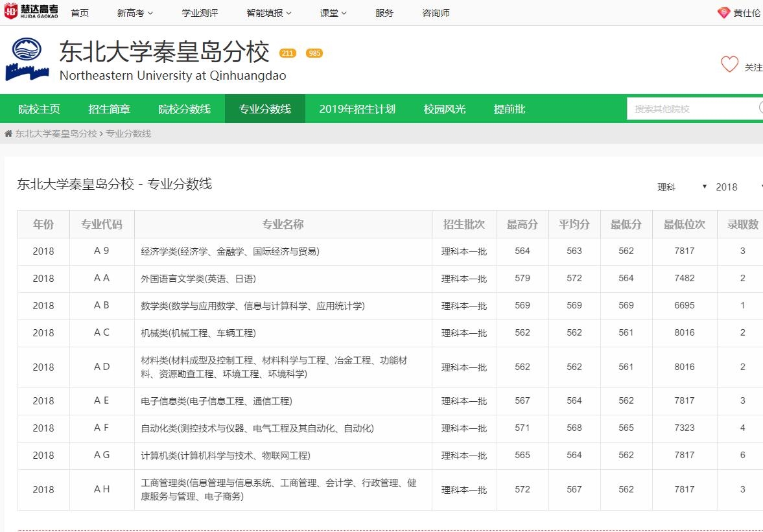763x532 pixels.
Task: Click the 985 badge
Action: pyautogui.click(x=314, y=53)
